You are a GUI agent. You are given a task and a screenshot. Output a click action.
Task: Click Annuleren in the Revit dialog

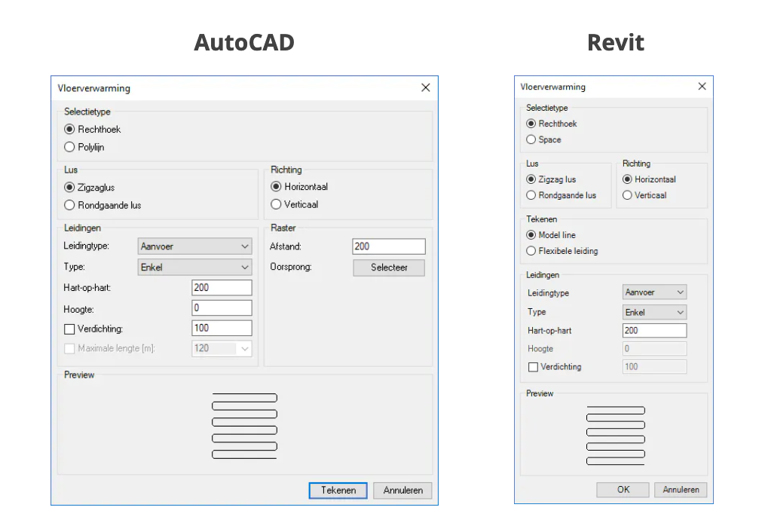coord(681,490)
